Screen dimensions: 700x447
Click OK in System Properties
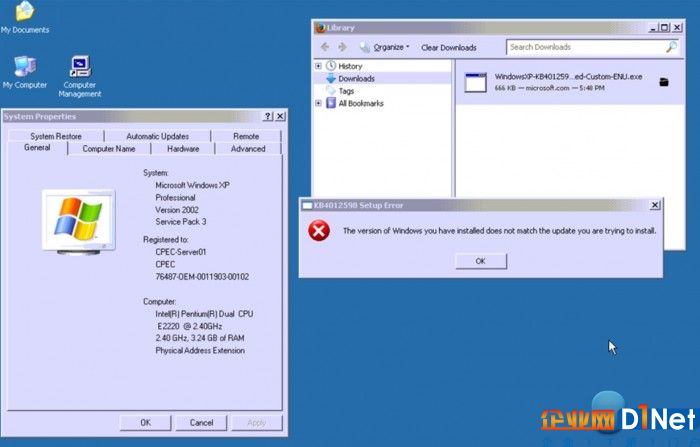[146, 422]
